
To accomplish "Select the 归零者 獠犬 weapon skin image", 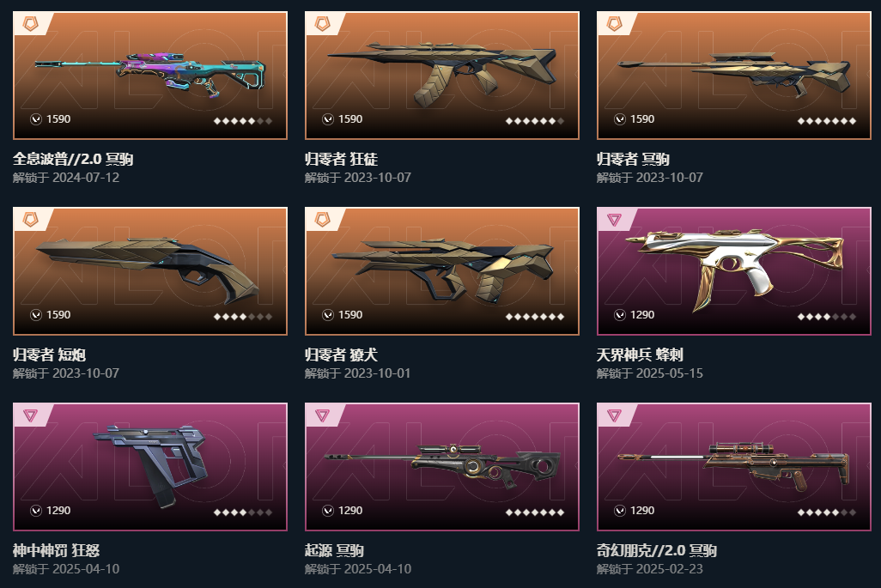I will tap(443, 270).
